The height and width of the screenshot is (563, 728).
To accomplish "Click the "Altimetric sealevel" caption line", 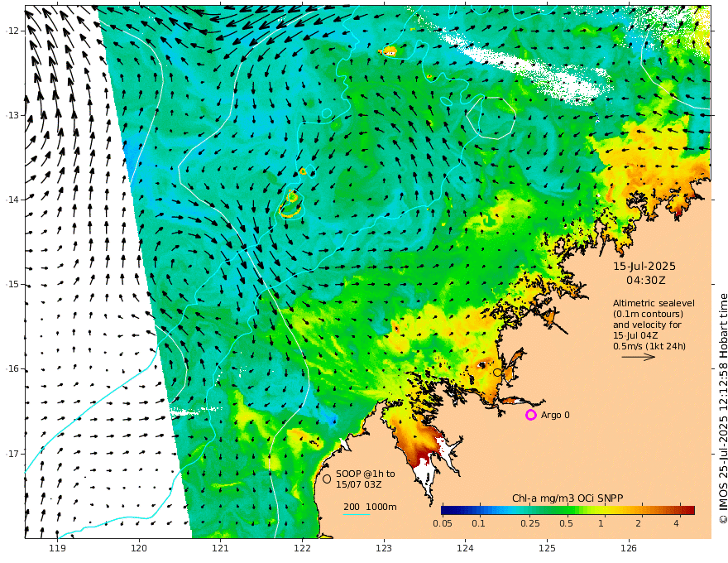I will click(654, 303).
